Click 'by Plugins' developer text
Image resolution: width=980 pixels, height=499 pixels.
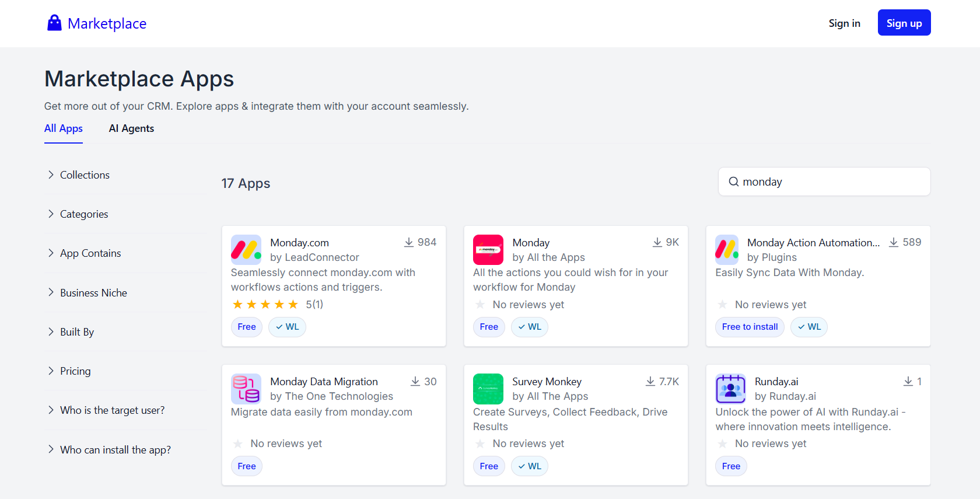(x=772, y=257)
